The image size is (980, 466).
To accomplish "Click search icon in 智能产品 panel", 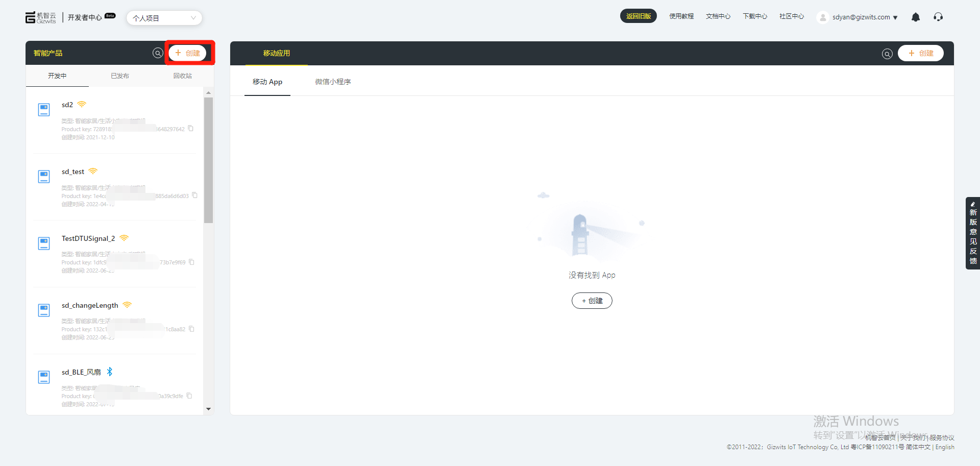I will click(x=158, y=53).
